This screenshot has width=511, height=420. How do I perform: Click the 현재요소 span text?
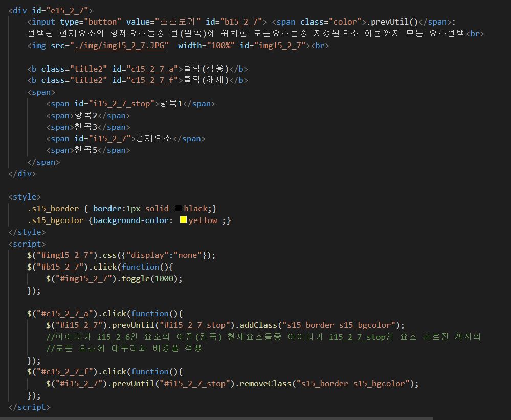pos(154,139)
